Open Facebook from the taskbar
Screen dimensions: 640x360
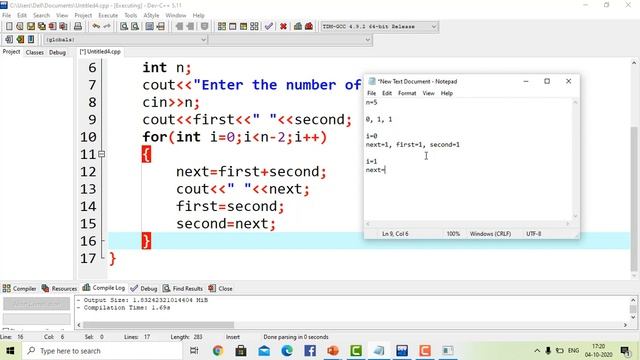coord(310,351)
